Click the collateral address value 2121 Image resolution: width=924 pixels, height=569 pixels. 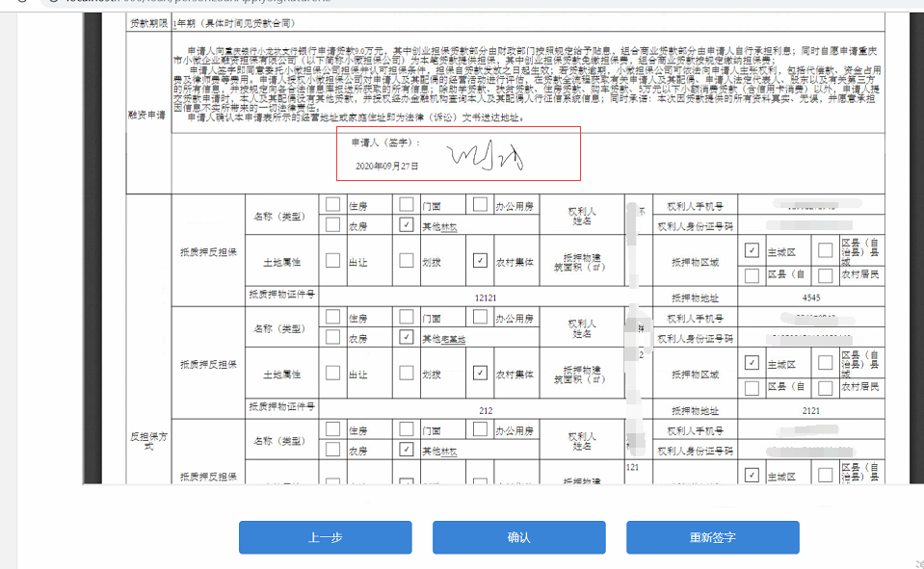811,410
